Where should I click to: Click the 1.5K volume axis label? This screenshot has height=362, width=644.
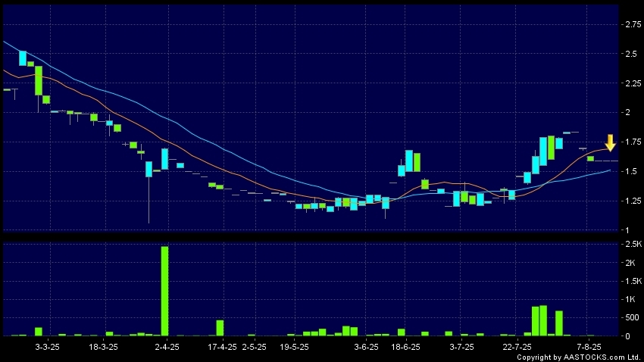[633, 281]
